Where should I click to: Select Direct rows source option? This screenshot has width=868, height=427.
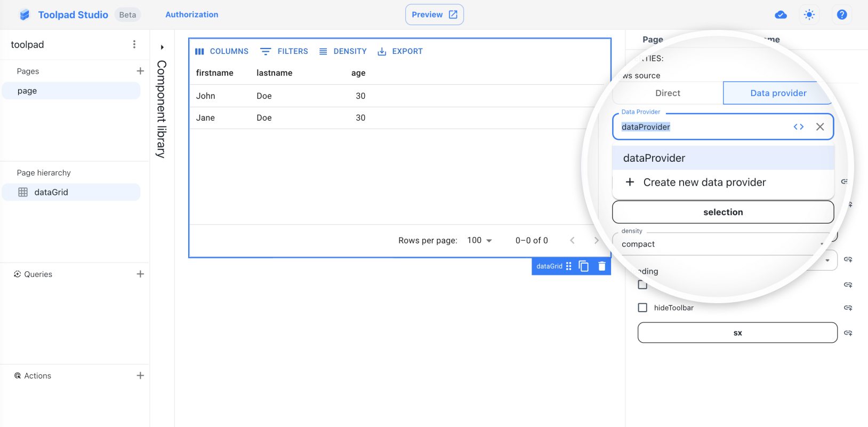[668, 93]
